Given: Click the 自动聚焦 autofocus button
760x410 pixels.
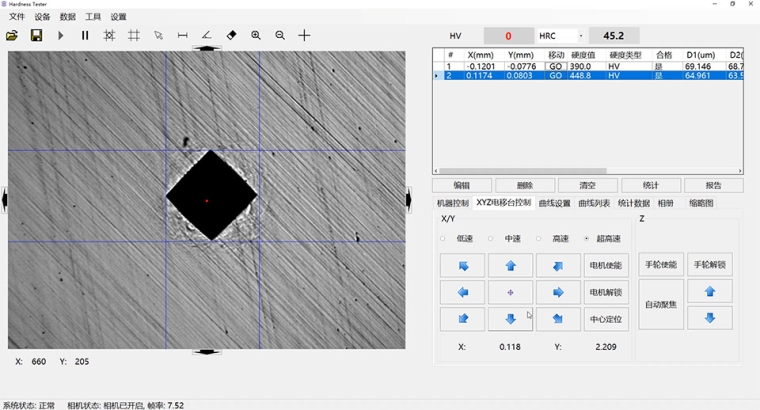Looking at the screenshot, I should pos(661,304).
